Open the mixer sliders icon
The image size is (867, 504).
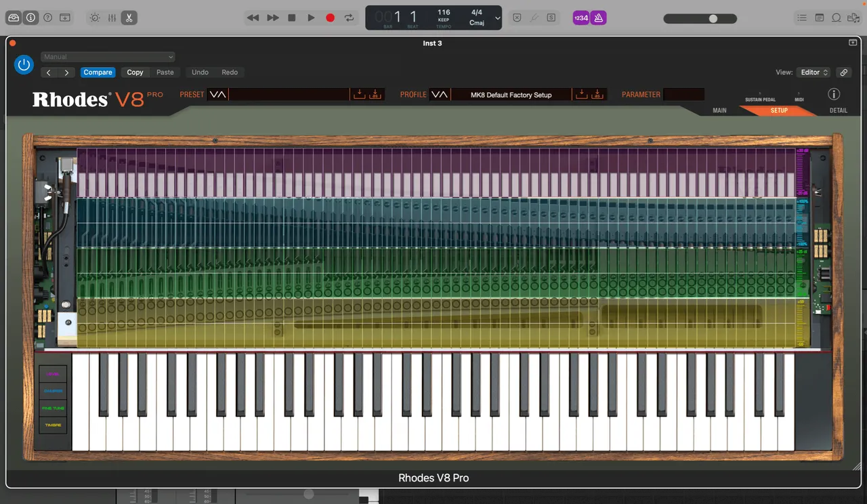point(112,18)
